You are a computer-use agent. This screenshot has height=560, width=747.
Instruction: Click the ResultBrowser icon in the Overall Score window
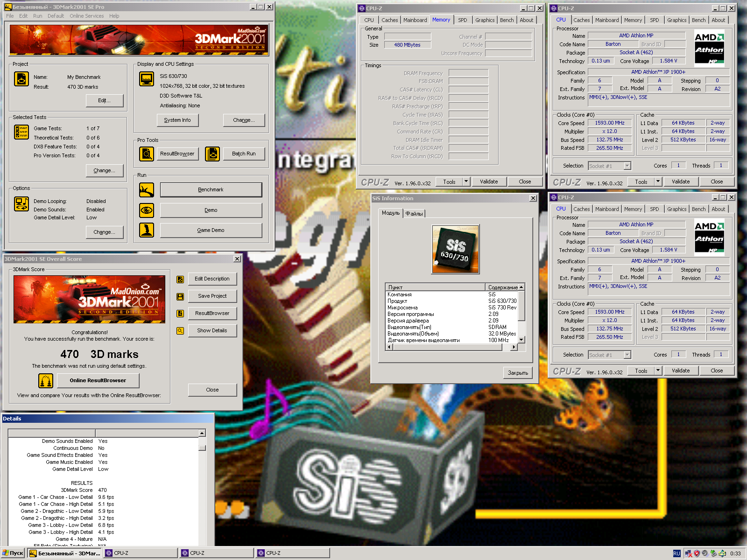point(180,314)
